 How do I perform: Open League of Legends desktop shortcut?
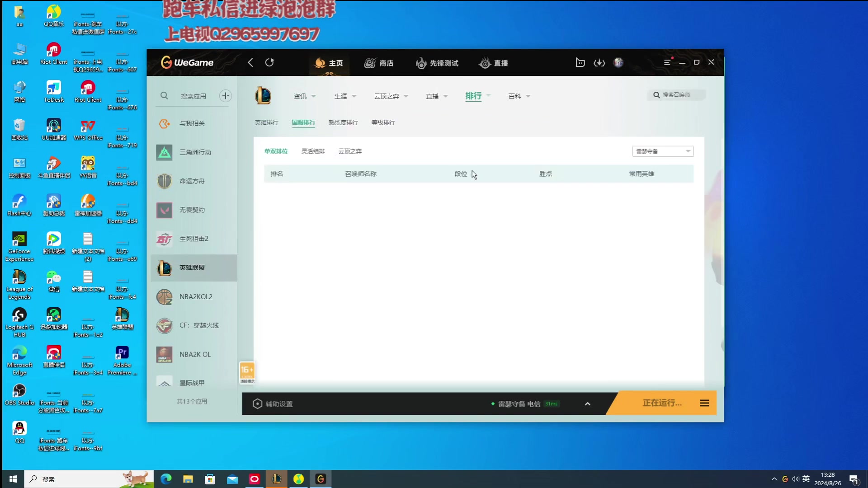[x=19, y=285]
